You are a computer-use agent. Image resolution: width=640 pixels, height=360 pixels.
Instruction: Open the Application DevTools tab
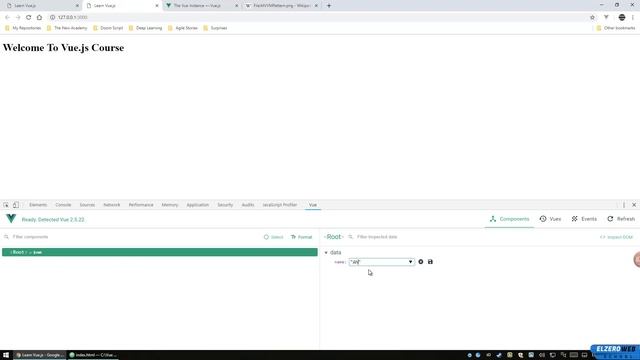point(198,205)
